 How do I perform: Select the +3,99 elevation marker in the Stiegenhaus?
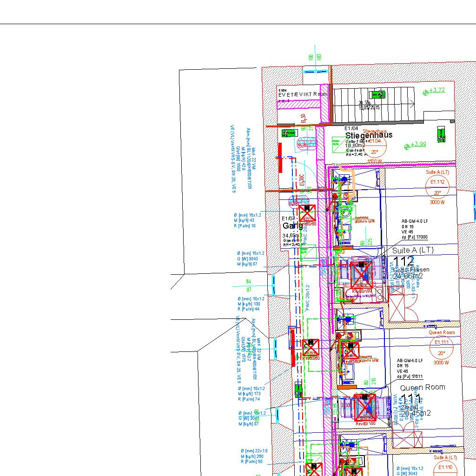[x=416, y=145]
